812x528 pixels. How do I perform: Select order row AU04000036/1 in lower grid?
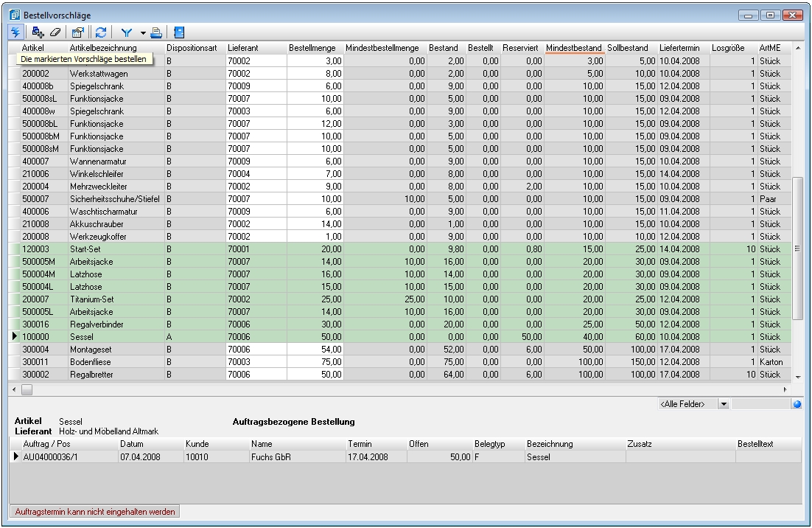62,456
